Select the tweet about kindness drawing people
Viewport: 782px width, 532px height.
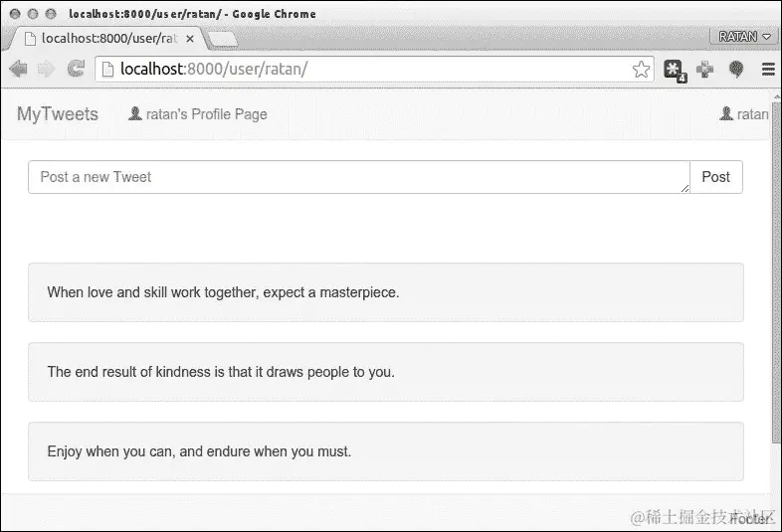(x=386, y=372)
